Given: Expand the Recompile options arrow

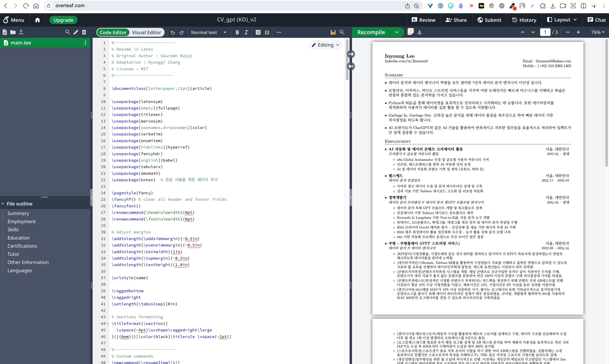Looking at the screenshot, I should [397, 32].
